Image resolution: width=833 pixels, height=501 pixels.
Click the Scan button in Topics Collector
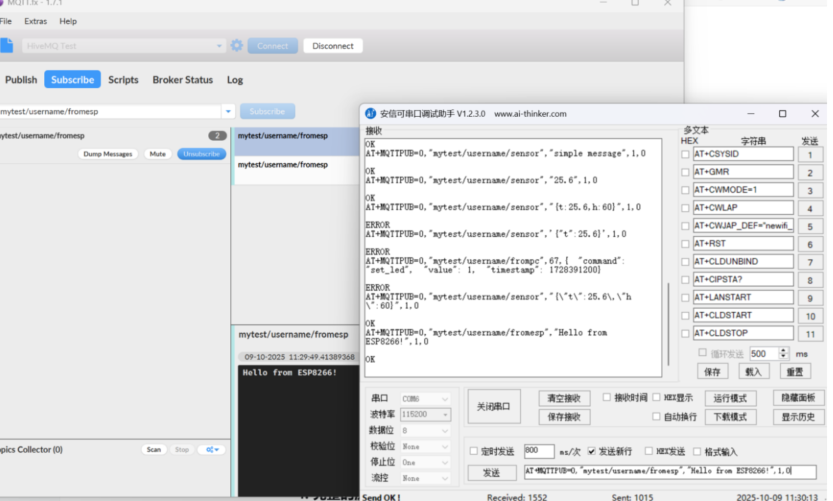point(154,449)
